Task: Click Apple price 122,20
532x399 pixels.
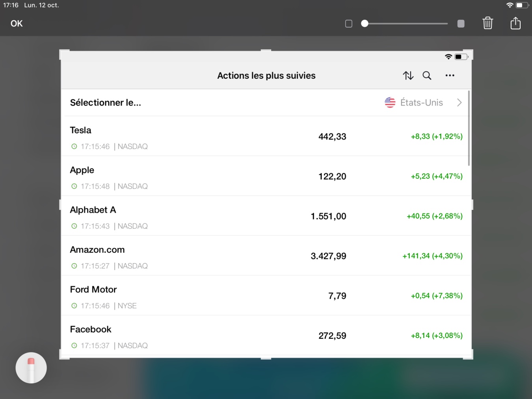Action: (x=332, y=176)
